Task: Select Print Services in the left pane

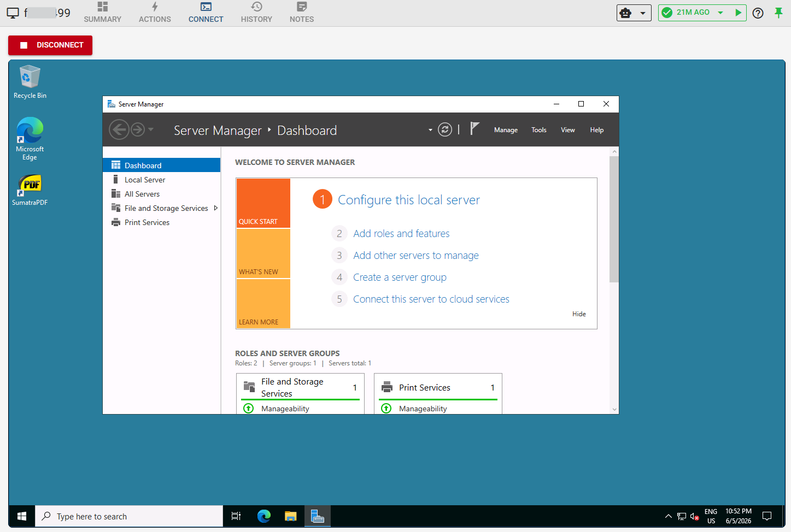Action: click(x=161, y=222)
